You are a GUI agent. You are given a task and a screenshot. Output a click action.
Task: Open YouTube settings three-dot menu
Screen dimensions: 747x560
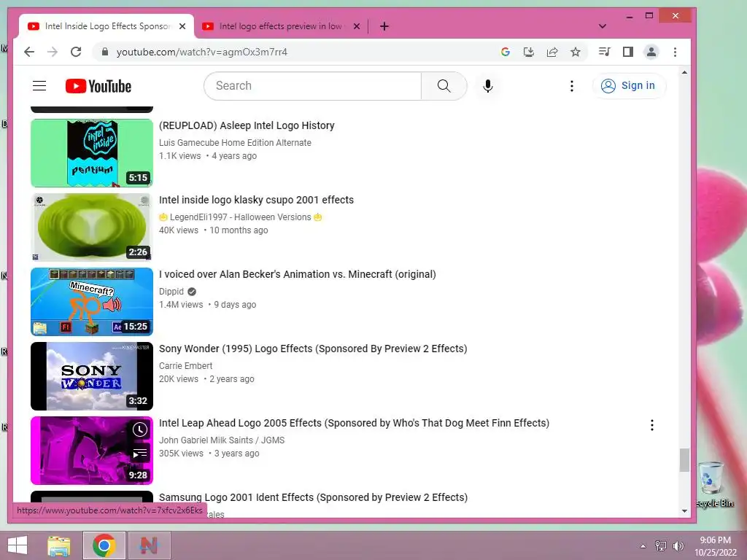(572, 86)
